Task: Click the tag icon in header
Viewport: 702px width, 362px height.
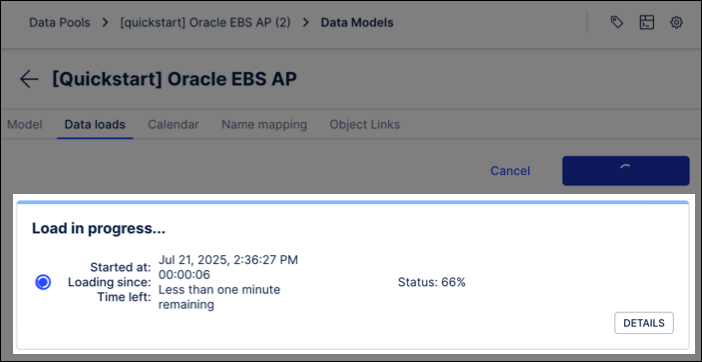Action: click(617, 22)
